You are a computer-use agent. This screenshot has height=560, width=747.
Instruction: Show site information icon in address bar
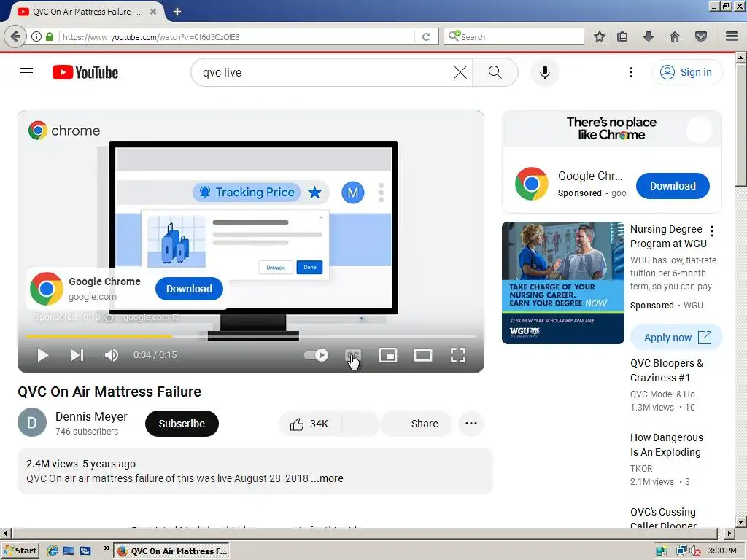36,36
